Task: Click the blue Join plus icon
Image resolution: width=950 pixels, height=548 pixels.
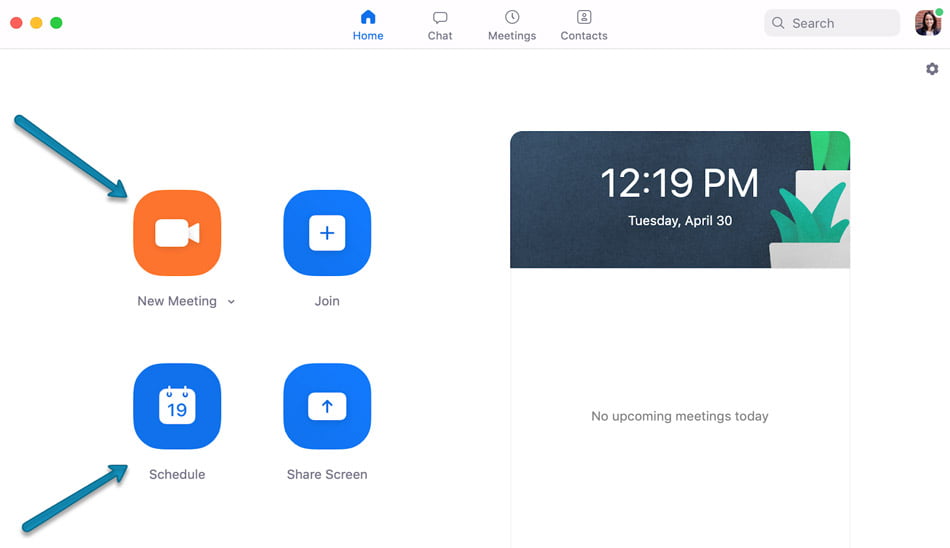Action: click(327, 233)
